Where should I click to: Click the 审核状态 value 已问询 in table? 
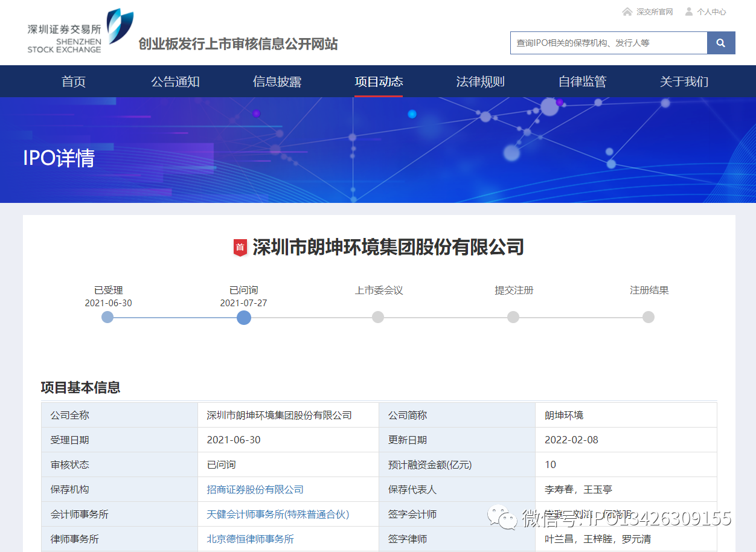[x=221, y=465]
